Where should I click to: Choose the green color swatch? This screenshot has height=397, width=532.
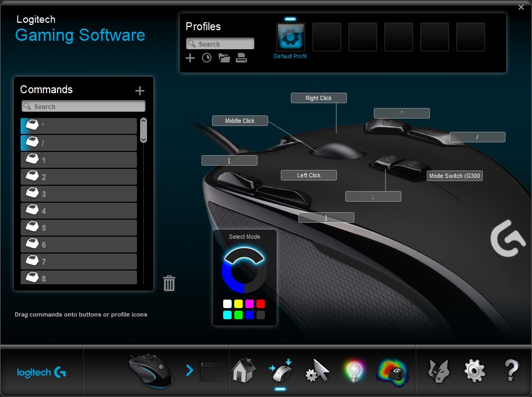(x=239, y=315)
